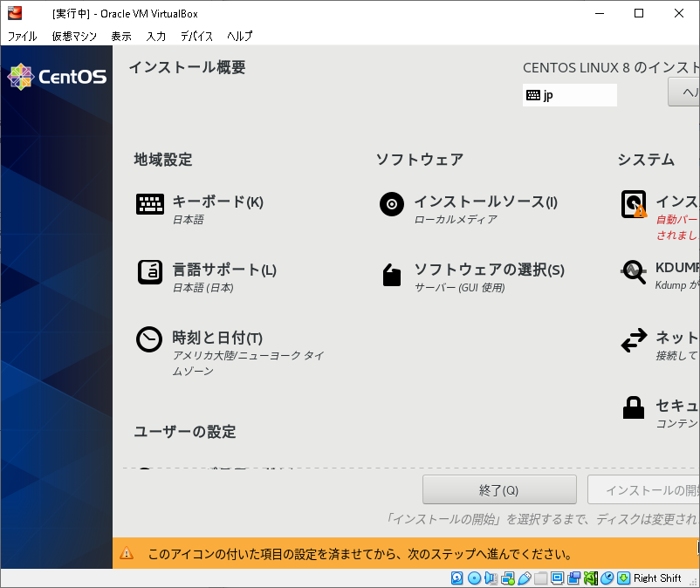Click the サーバー (GUI 使用) subtitle
This screenshot has width=700, height=588.
click(460, 288)
